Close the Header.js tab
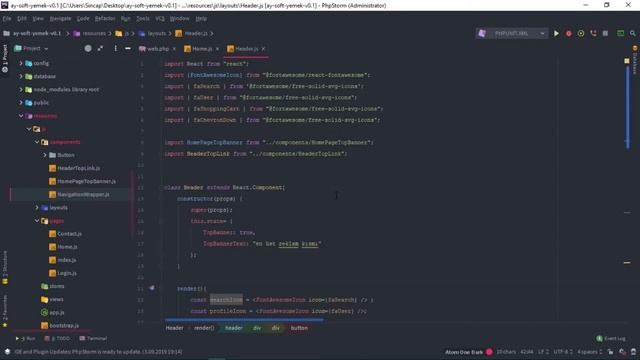 click(263, 49)
